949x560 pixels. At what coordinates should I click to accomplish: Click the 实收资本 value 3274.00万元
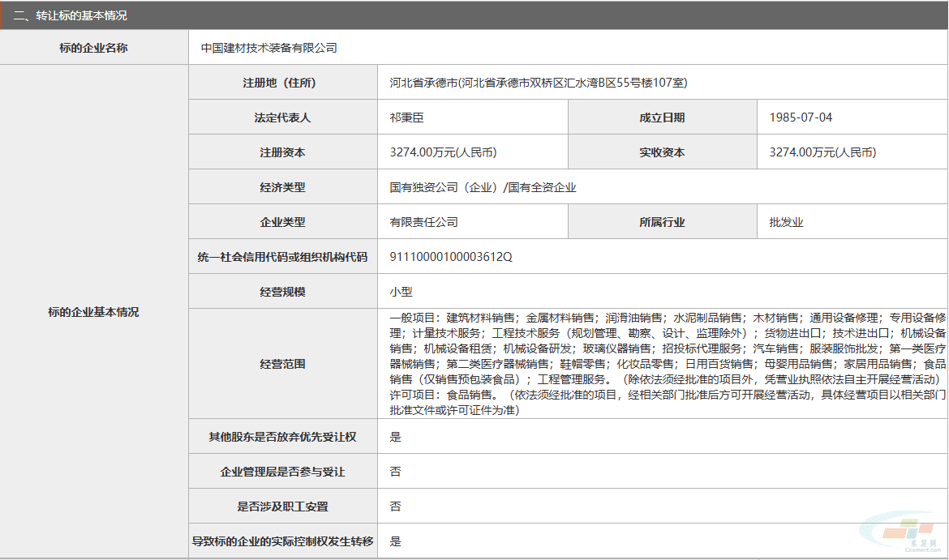pos(822,152)
